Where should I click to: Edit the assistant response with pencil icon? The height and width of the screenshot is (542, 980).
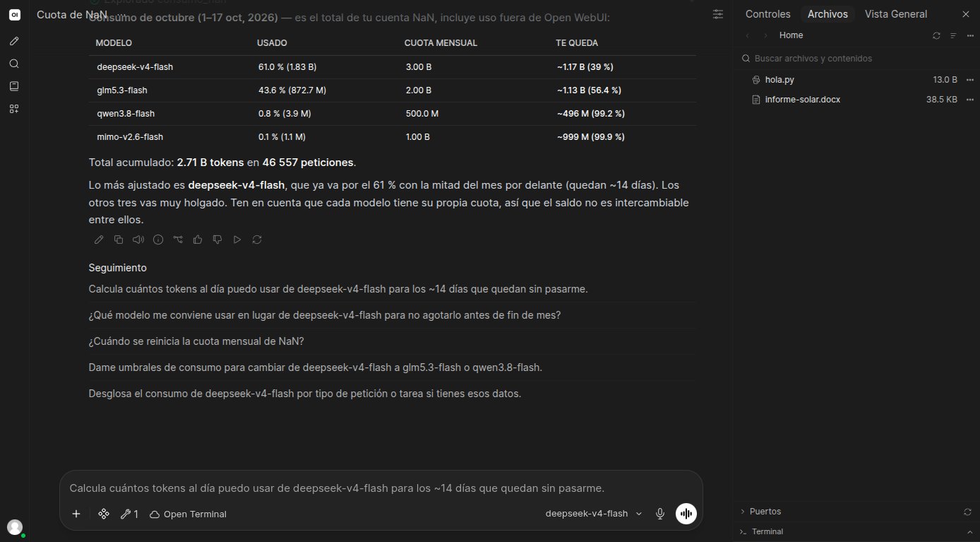[99, 240]
